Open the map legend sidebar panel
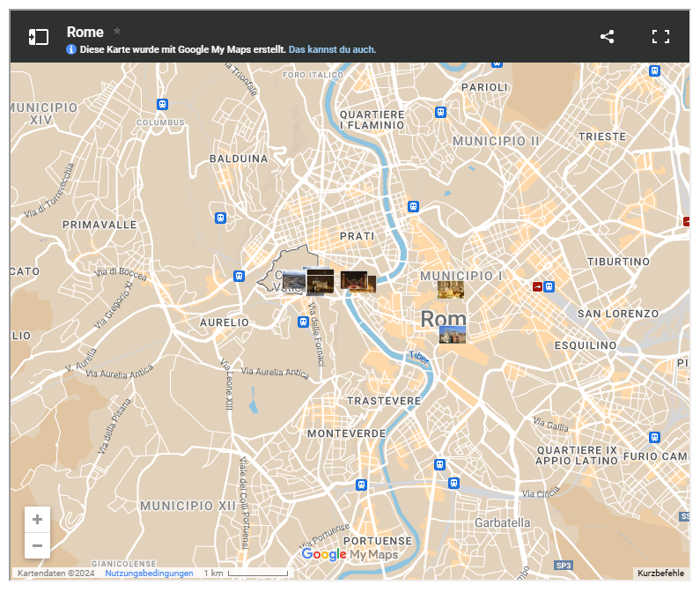700x592 pixels. click(x=38, y=36)
